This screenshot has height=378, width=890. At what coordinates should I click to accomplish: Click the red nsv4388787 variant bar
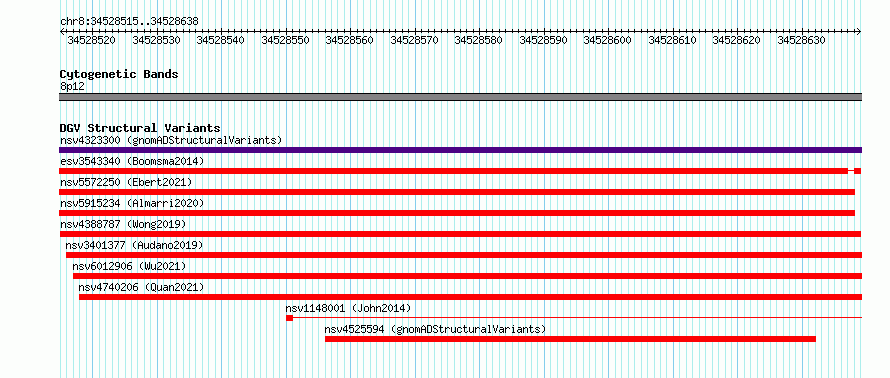[460, 234]
